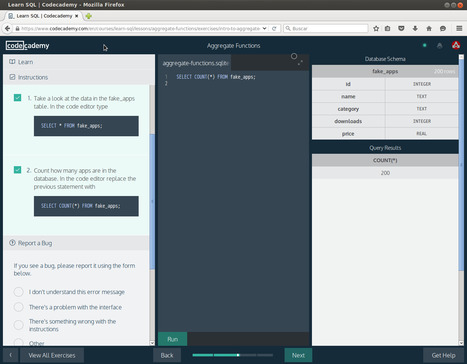The image size is (467, 364).
Task: Select "There's something wrong with the instructions" radio
Action: tap(18, 324)
